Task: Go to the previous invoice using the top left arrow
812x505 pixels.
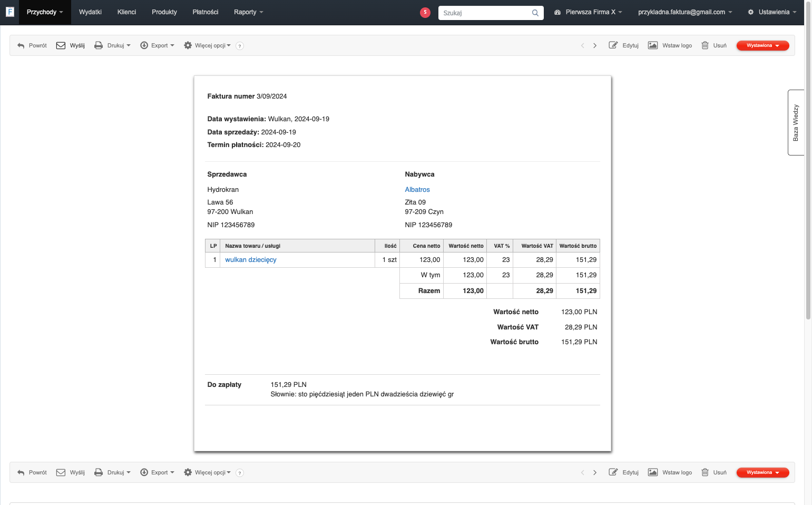Action: (582, 46)
